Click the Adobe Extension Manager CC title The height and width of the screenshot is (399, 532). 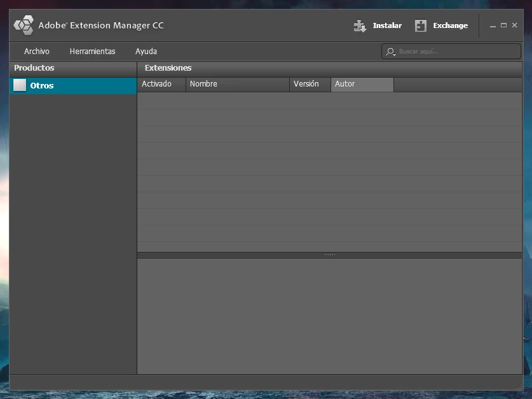(x=101, y=25)
